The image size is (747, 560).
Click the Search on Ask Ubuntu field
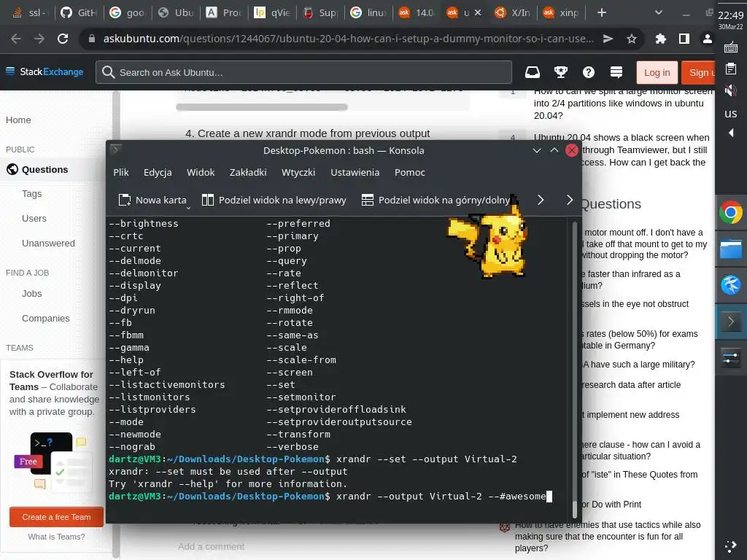coord(303,72)
